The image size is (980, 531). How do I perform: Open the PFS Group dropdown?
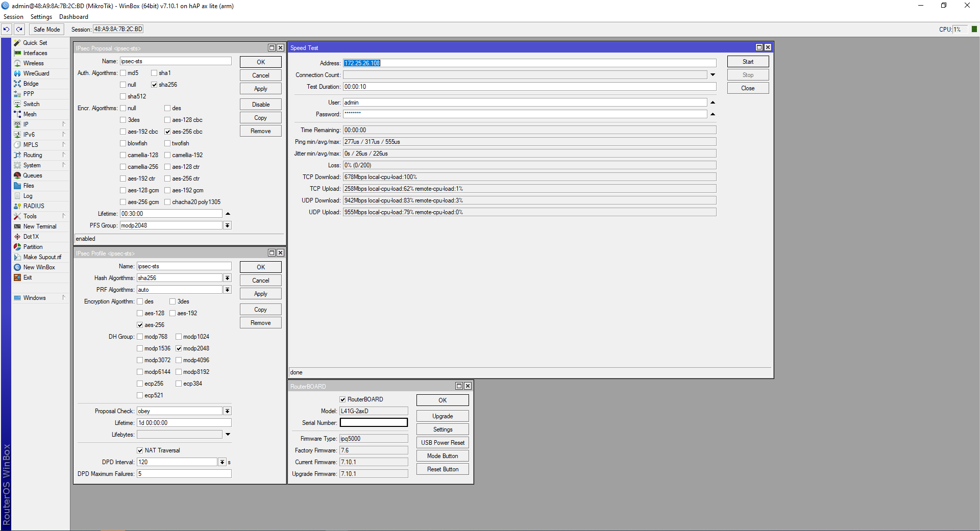[x=228, y=225]
